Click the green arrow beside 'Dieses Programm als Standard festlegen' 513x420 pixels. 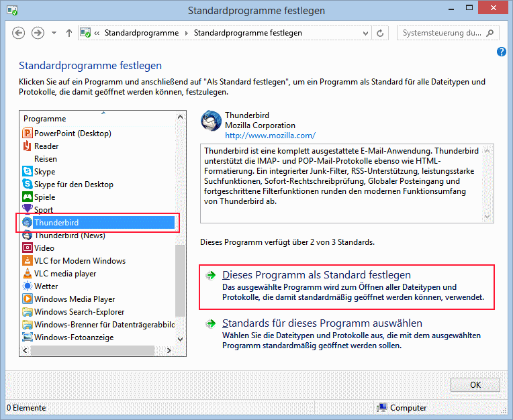click(211, 275)
